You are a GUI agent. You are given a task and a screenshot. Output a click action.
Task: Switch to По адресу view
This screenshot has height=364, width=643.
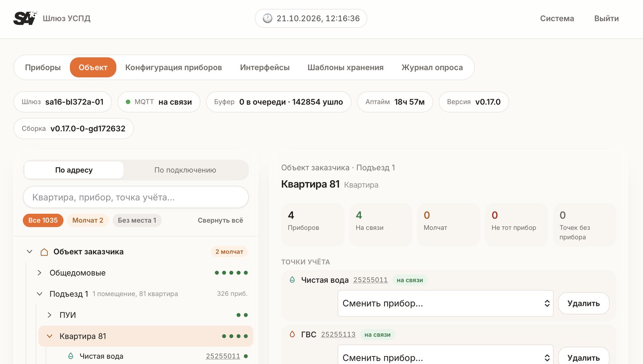[x=74, y=170]
